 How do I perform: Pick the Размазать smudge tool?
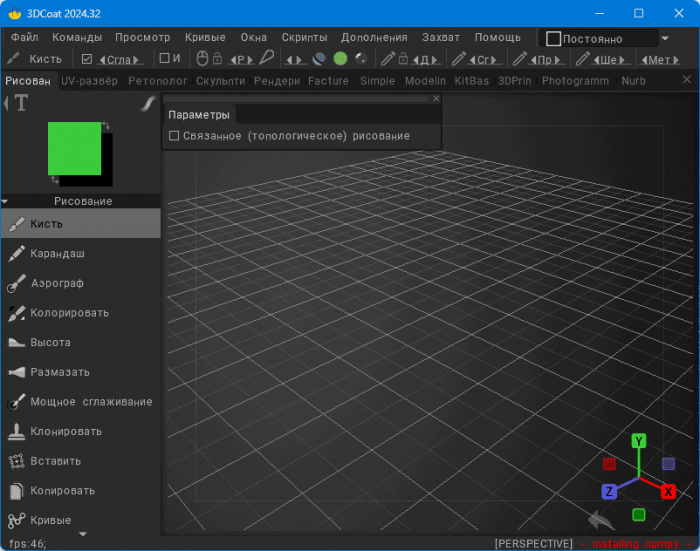(59, 372)
